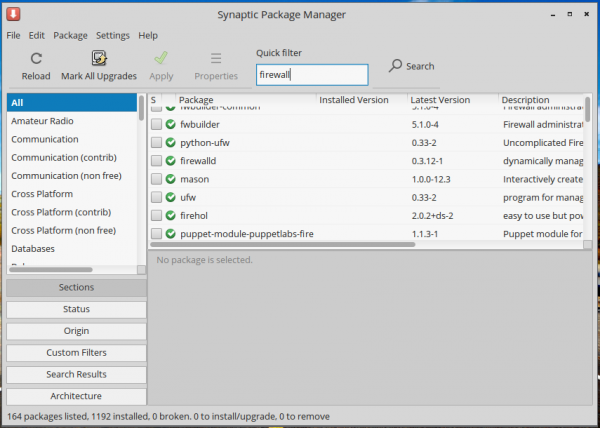Click green status icon of firewalld
Viewport: 600px width, 428px height.
[x=170, y=161]
